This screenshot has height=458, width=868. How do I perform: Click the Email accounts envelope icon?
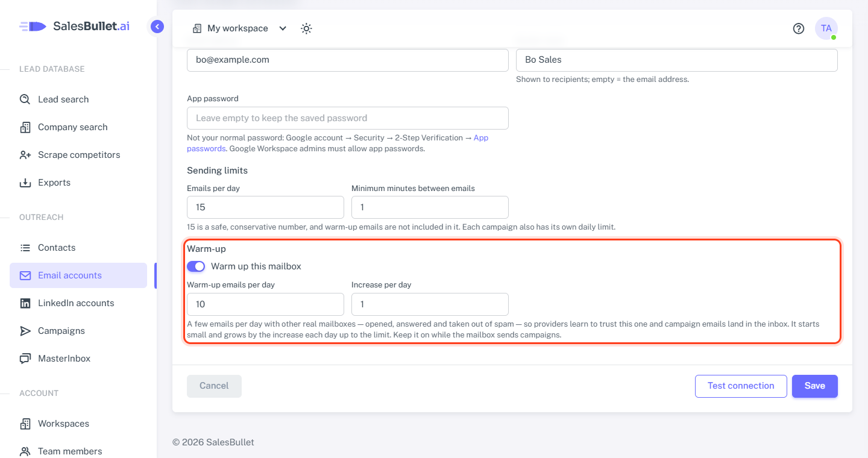(x=25, y=275)
